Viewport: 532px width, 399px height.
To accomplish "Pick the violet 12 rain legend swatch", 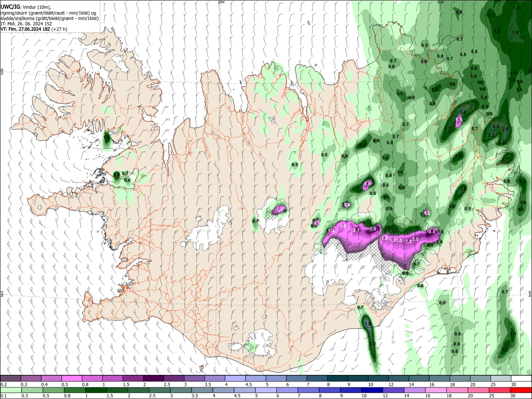I will 393,390.
